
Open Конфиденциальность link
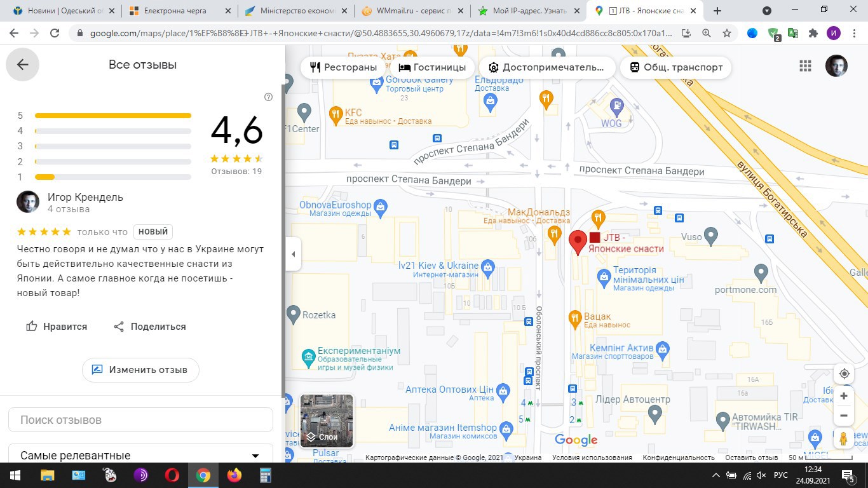coord(679,457)
